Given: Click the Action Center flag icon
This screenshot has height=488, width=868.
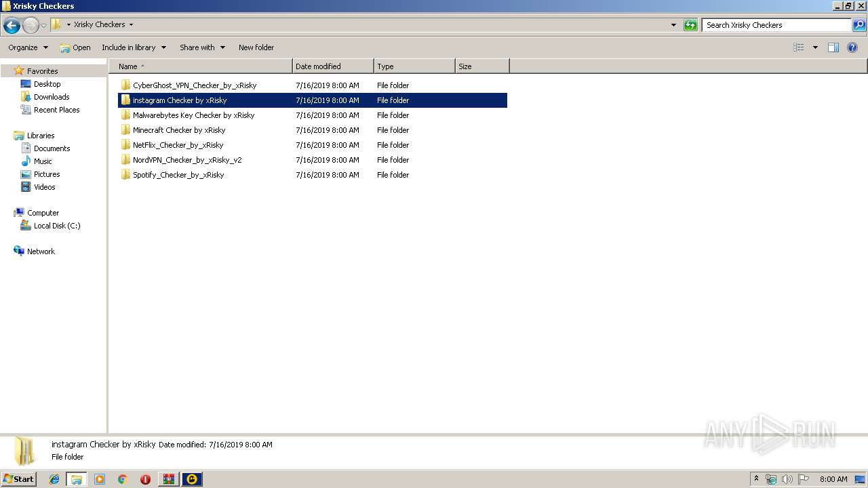Looking at the screenshot, I should (804, 479).
